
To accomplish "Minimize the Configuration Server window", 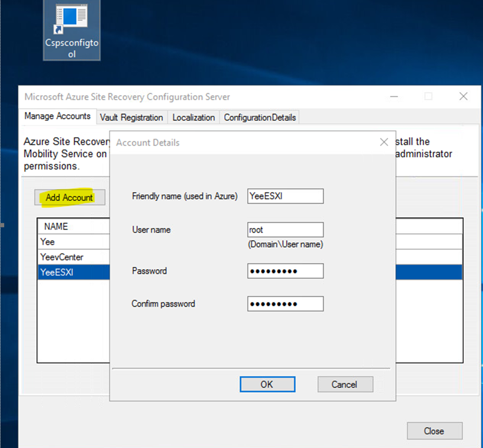I will (394, 97).
